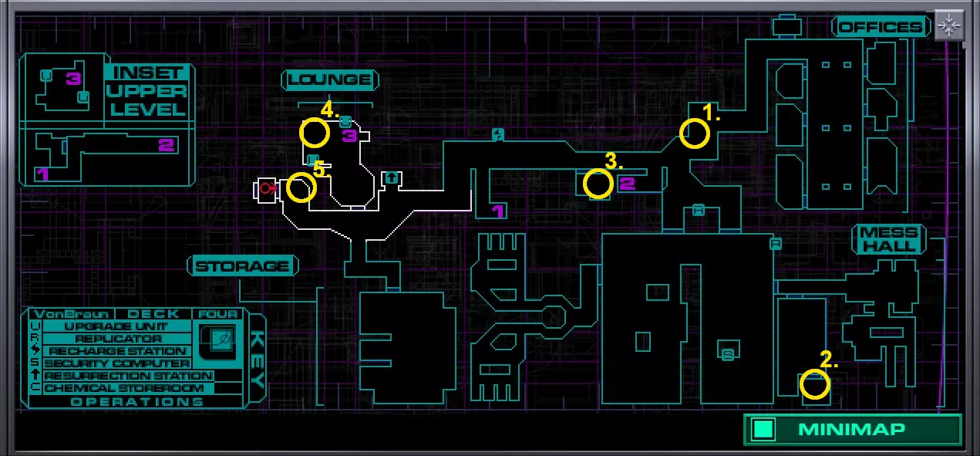Click the MESS HALL area label
Screen dimensions: 980x456
tap(890, 239)
